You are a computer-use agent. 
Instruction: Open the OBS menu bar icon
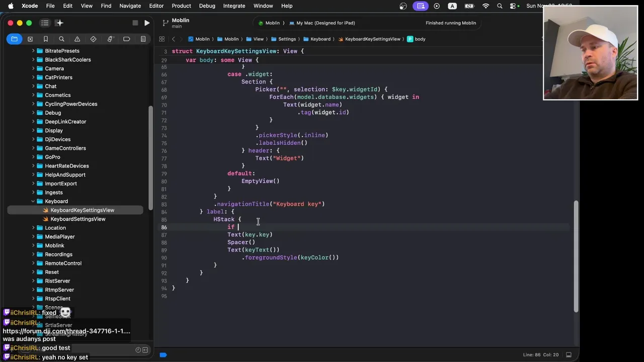(403, 6)
